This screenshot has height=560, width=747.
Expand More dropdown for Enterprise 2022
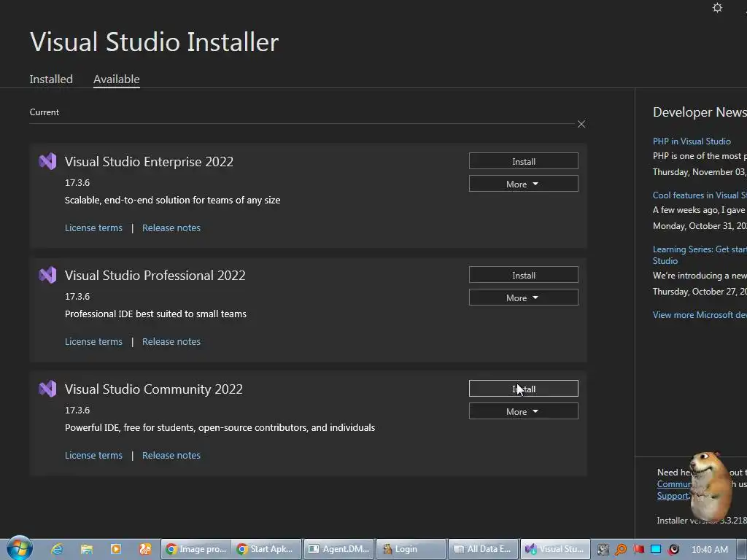[x=524, y=184]
